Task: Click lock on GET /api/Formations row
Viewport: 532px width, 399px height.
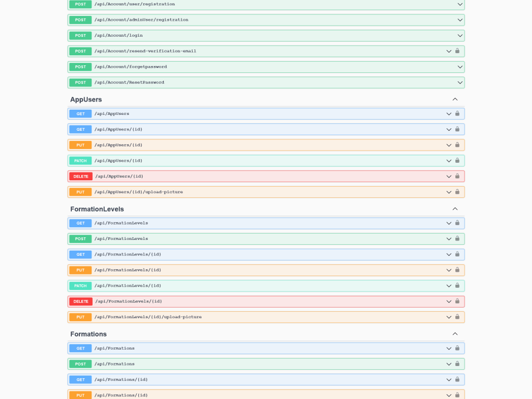Action: pyautogui.click(x=457, y=348)
